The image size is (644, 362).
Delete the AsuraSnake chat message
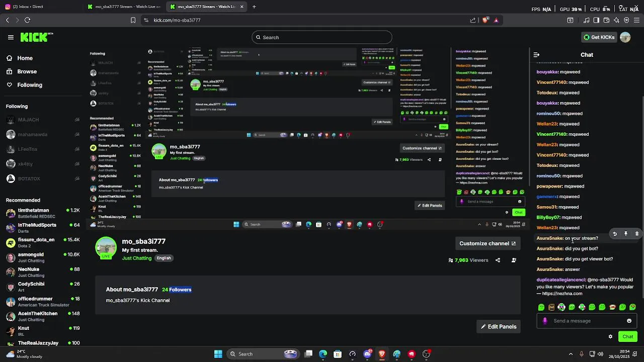click(636, 234)
